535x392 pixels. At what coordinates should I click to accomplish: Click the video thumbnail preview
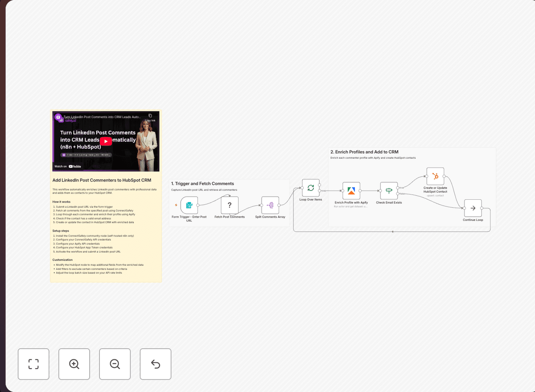pos(106,141)
